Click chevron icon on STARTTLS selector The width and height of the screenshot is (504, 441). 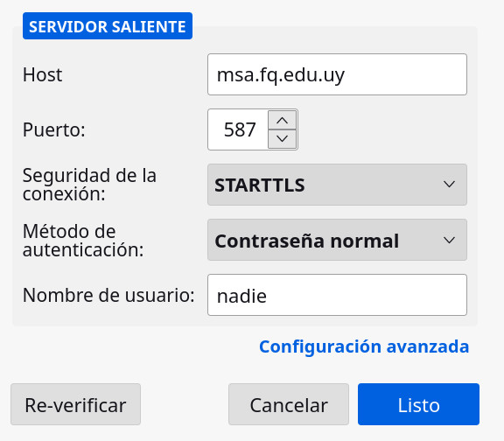(x=449, y=185)
